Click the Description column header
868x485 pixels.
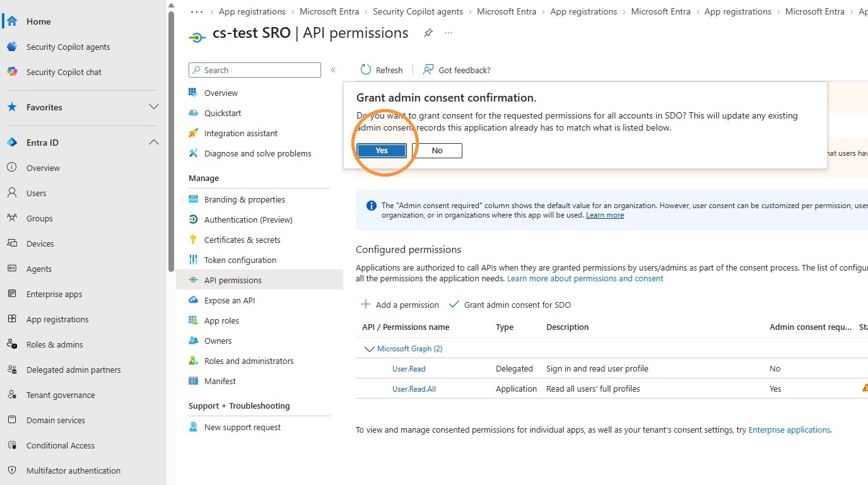click(x=567, y=327)
